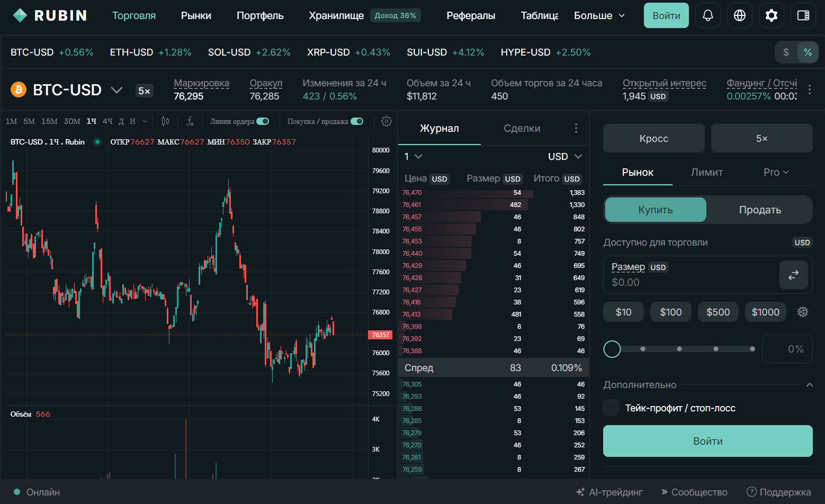Check Тейк-профит / стоп-лосс checkbox

click(611, 408)
